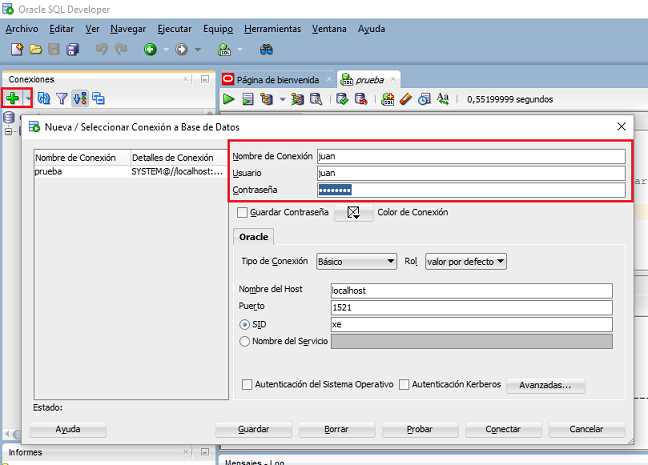Open the Editar menu
This screenshot has height=465, width=648.
tap(62, 29)
